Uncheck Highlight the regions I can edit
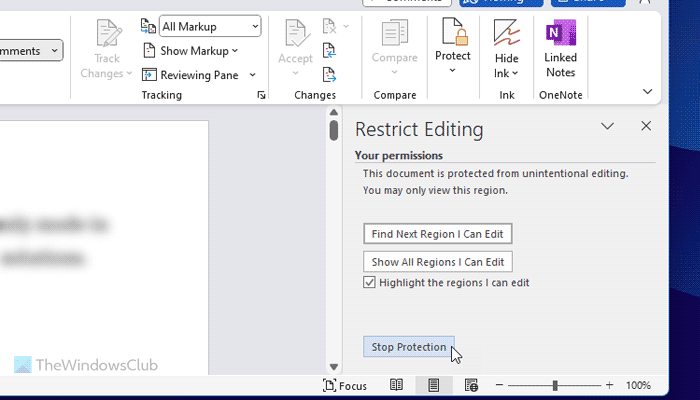The width and height of the screenshot is (700, 400). [369, 283]
